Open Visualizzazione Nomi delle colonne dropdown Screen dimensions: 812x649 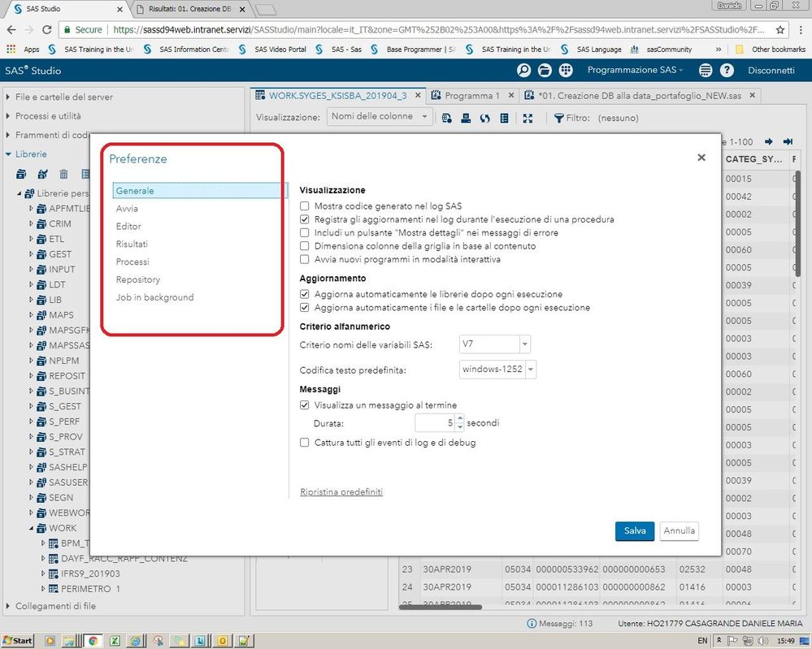click(380, 117)
